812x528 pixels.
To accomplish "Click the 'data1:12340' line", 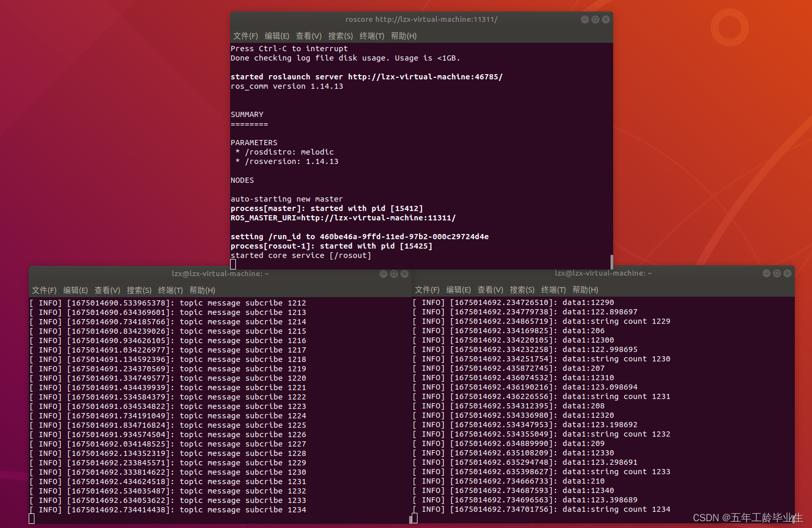I will point(513,490).
